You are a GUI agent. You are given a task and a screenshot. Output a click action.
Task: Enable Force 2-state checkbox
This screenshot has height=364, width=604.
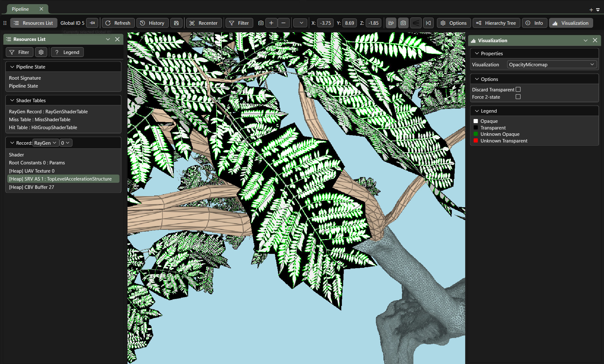pyautogui.click(x=518, y=97)
